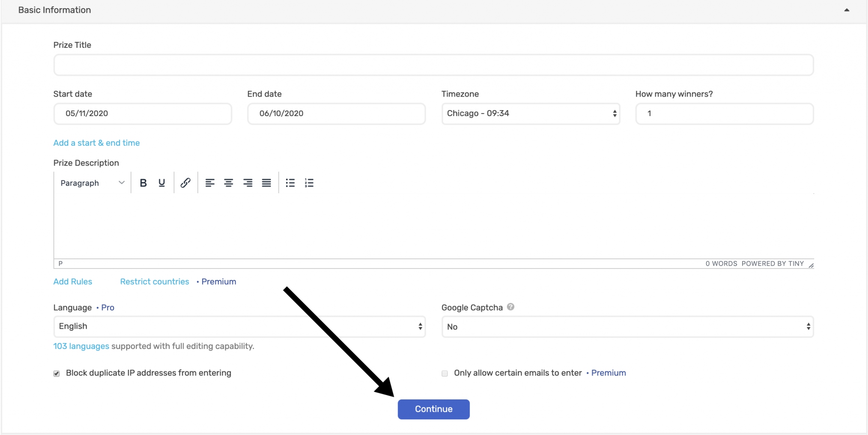This screenshot has width=868, height=435.
Task: Center the description text
Action: click(228, 183)
